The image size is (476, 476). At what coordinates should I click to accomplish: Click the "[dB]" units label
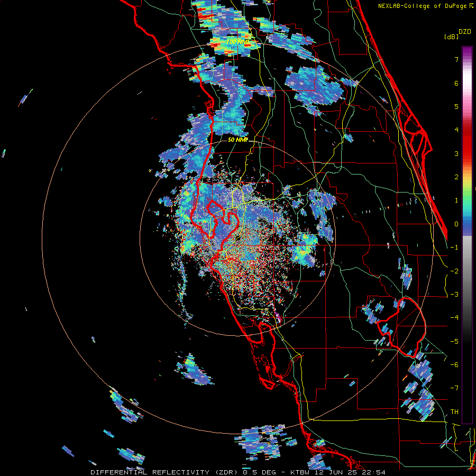451,37
